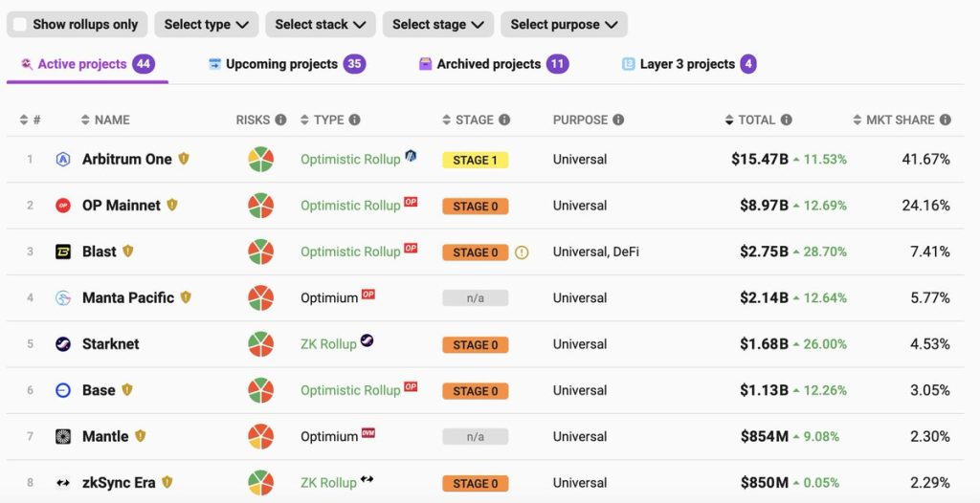
Task: Click the Starknet logo icon
Action: tap(63, 344)
